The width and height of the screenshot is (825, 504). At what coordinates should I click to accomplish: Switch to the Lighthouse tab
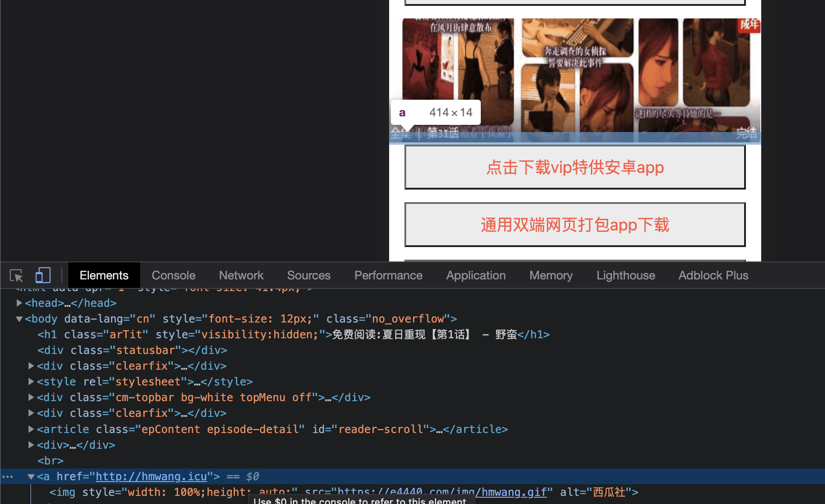625,275
